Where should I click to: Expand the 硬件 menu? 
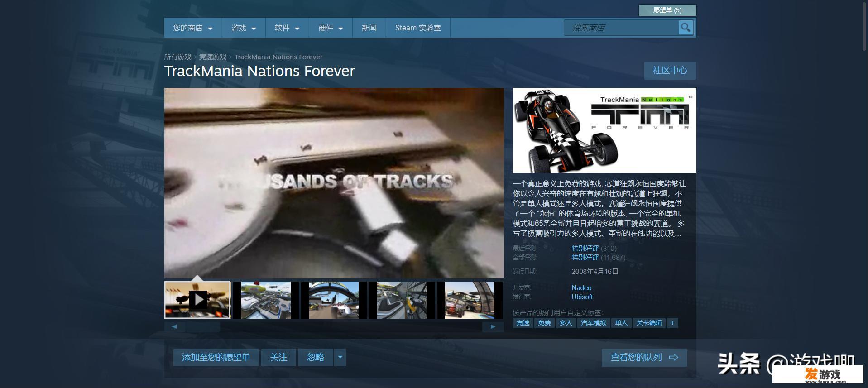click(331, 28)
